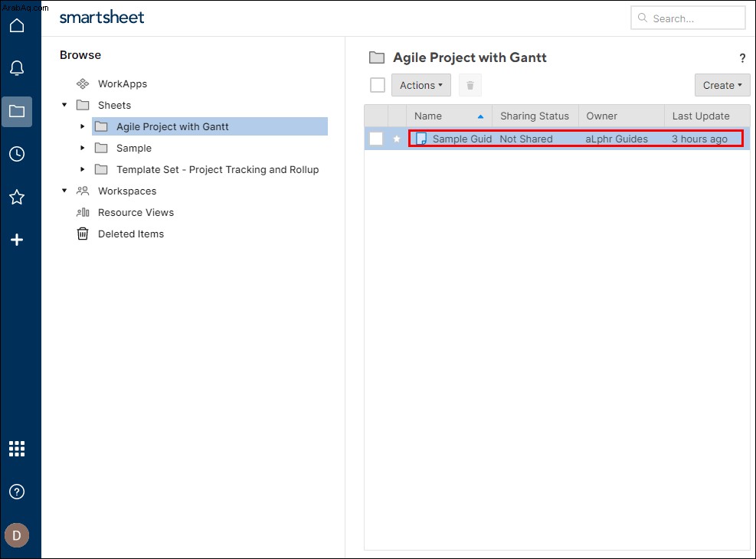Viewport: 756px width, 559px height.
Task: Click the Agile Project with Gantt title
Action: (x=470, y=58)
